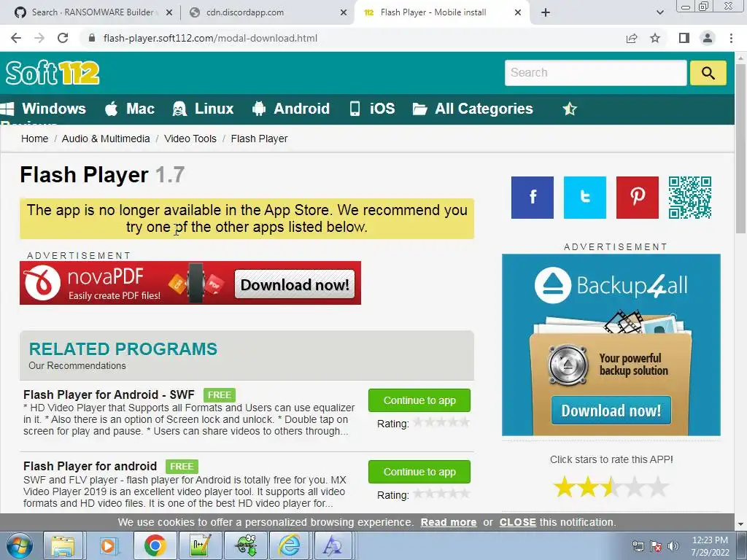
Task: Open the browser side panel icon
Action: (684, 38)
